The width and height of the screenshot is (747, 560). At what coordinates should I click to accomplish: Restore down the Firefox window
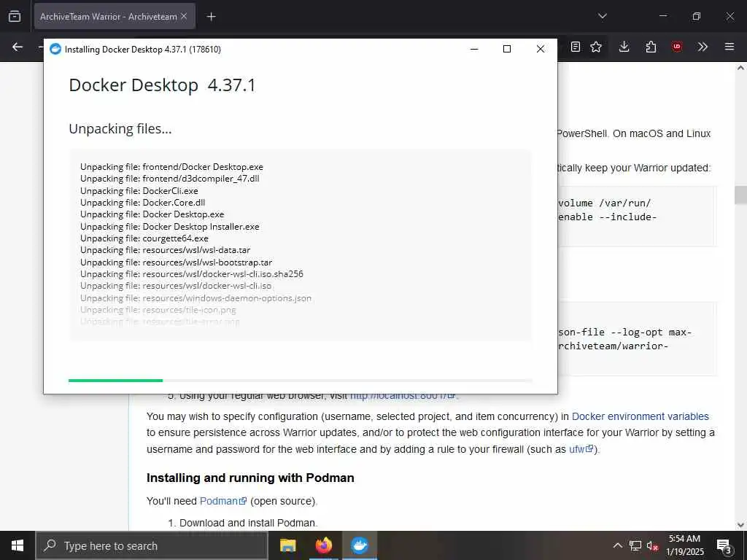(697, 16)
